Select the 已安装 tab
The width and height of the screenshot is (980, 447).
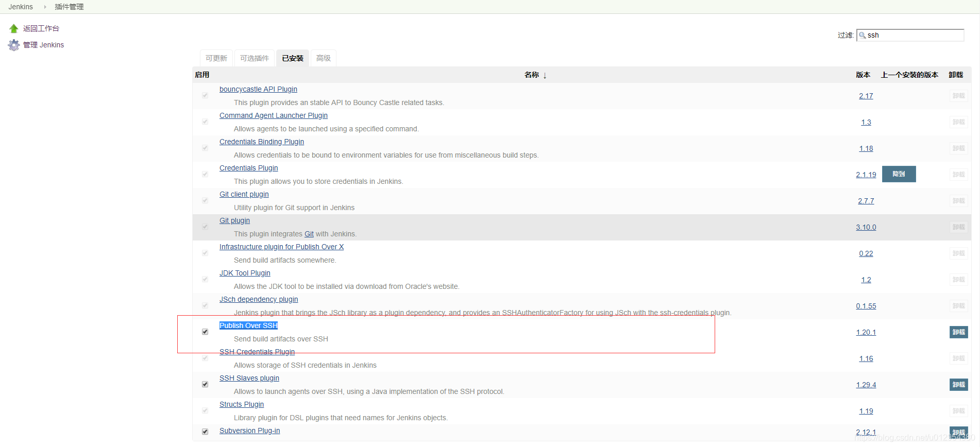pyautogui.click(x=293, y=58)
